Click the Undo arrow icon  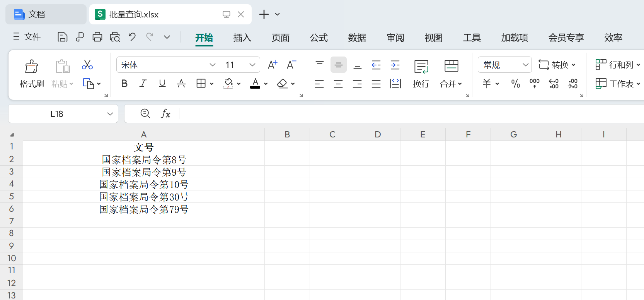[132, 37]
